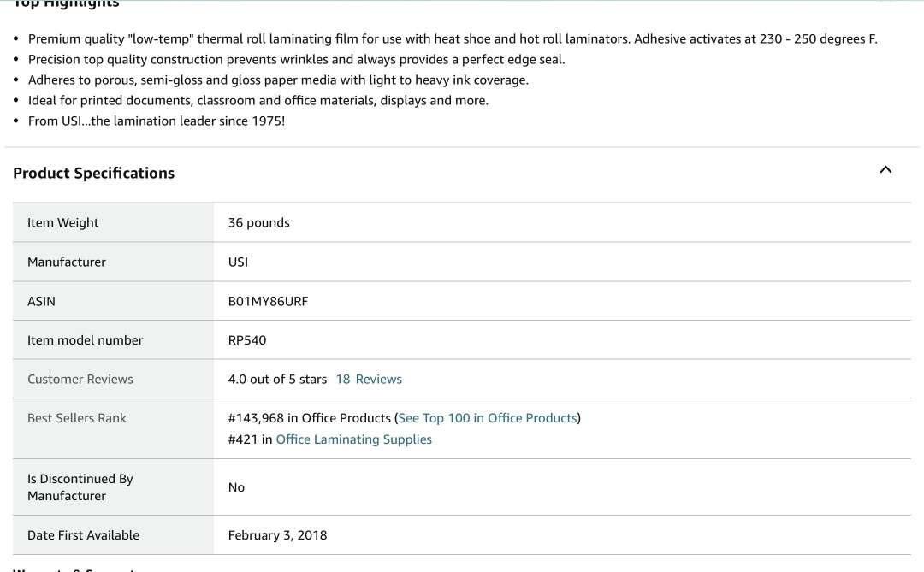This screenshot has width=924, height=572.
Task: Click the Is Discontinued By Manufacturer label
Action: pos(80,487)
